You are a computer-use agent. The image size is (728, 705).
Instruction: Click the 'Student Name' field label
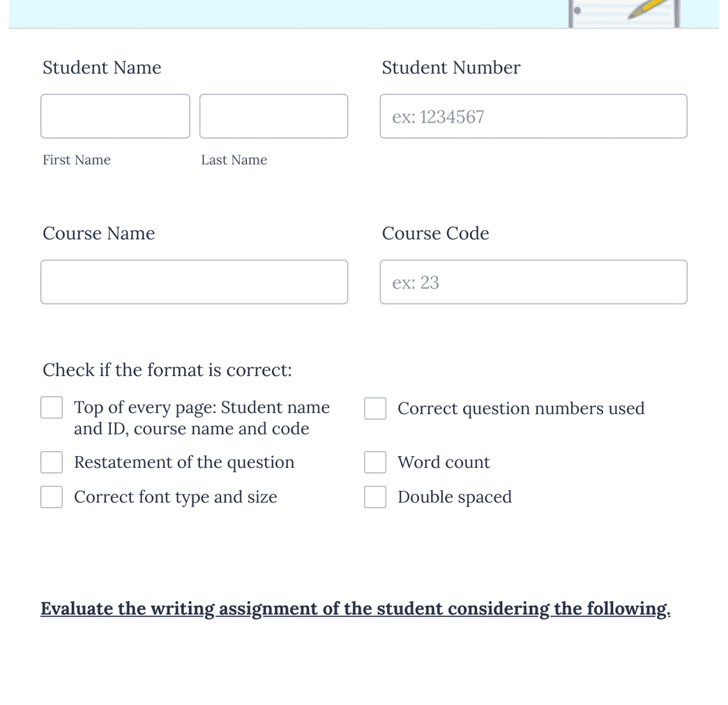click(x=102, y=67)
